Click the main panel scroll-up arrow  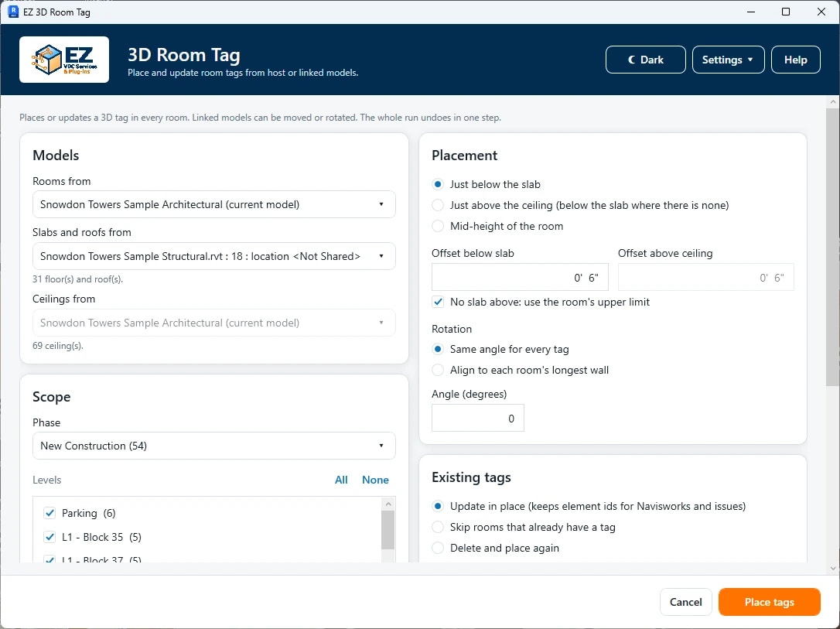832,102
